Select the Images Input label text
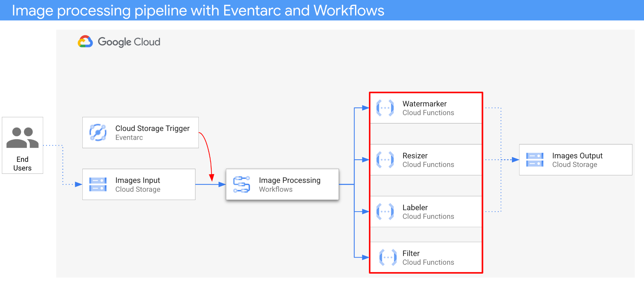This screenshot has width=644, height=283. (x=137, y=180)
